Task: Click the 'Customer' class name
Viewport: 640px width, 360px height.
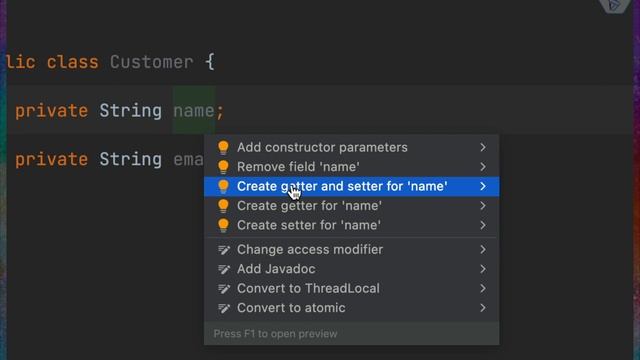Action: (x=151, y=62)
